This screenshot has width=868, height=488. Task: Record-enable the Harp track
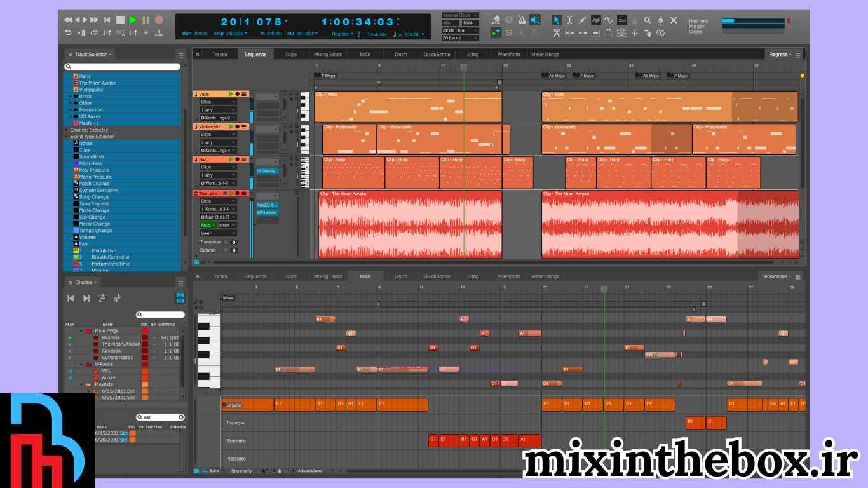pyautogui.click(x=238, y=159)
